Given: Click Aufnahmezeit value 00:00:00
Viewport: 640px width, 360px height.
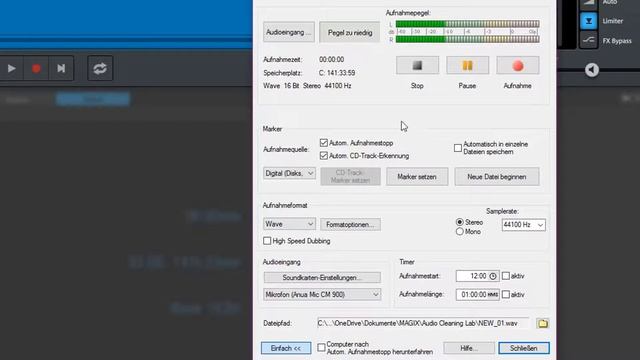Looking at the screenshot, I should click(331, 60).
